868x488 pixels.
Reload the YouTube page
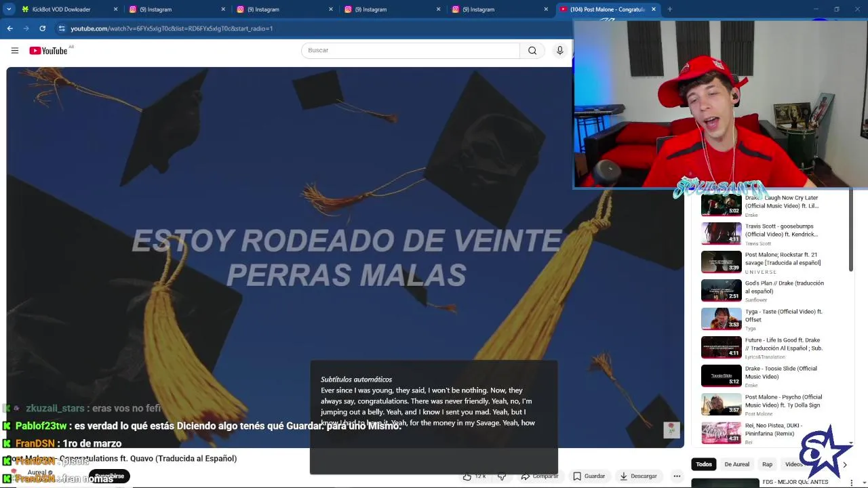tap(43, 28)
